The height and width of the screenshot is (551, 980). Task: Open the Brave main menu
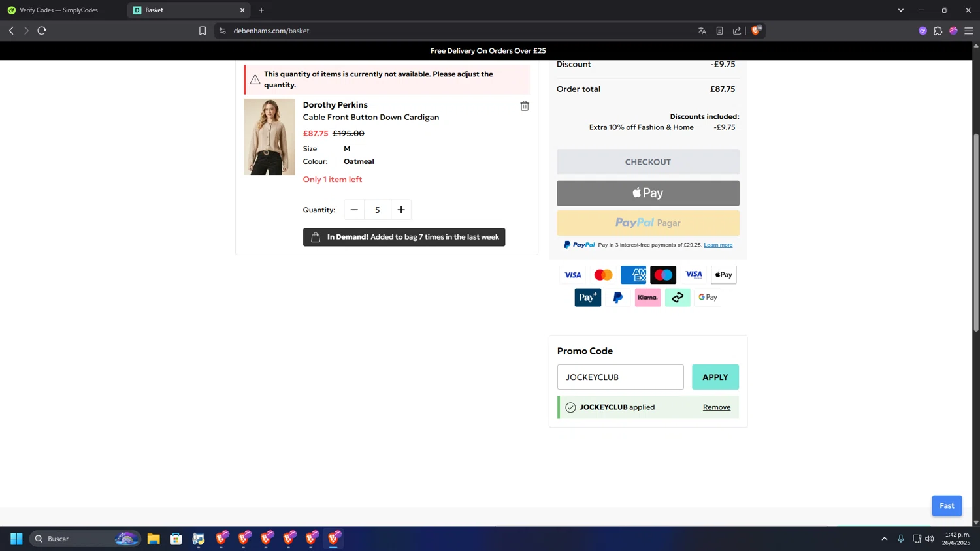point(969,31)
